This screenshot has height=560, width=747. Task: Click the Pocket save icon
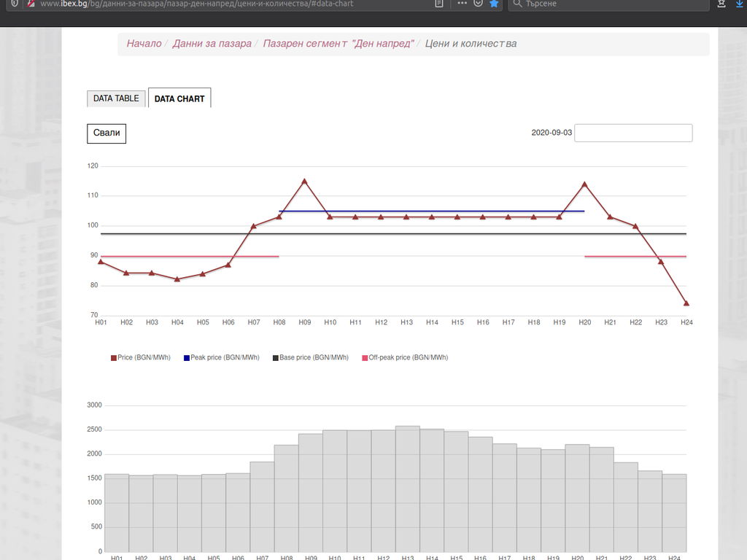point(478,4)
